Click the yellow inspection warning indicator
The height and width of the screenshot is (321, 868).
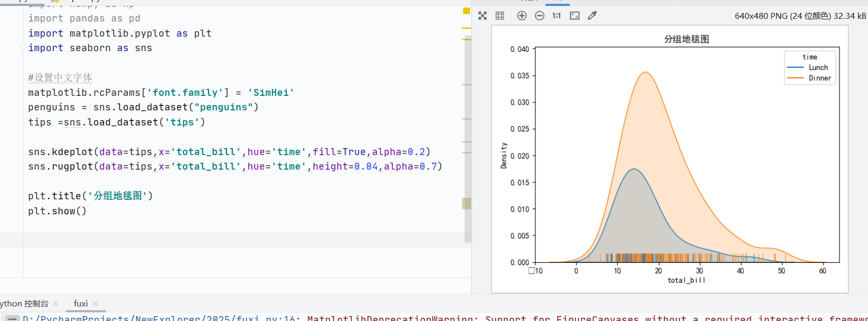tap(466, 11)
